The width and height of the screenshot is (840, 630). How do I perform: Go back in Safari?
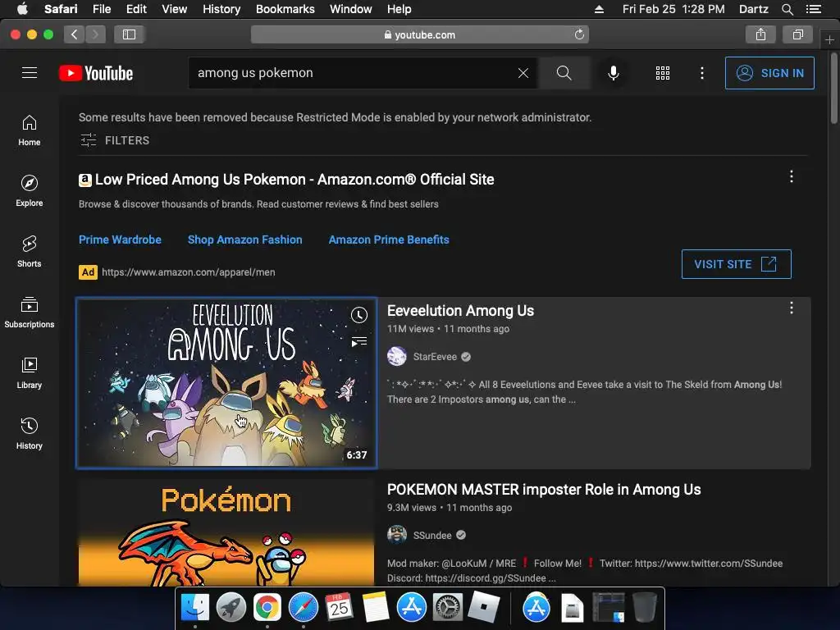pos(75,34)
